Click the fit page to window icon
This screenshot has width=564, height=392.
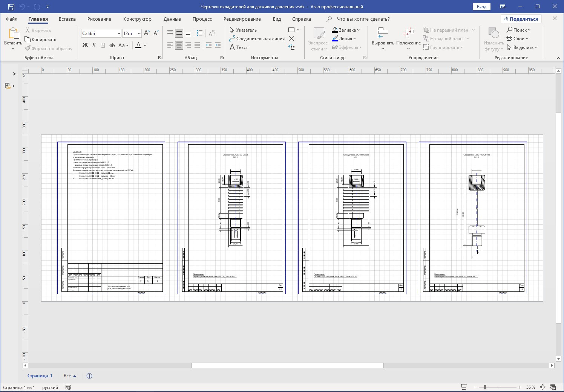543,387
